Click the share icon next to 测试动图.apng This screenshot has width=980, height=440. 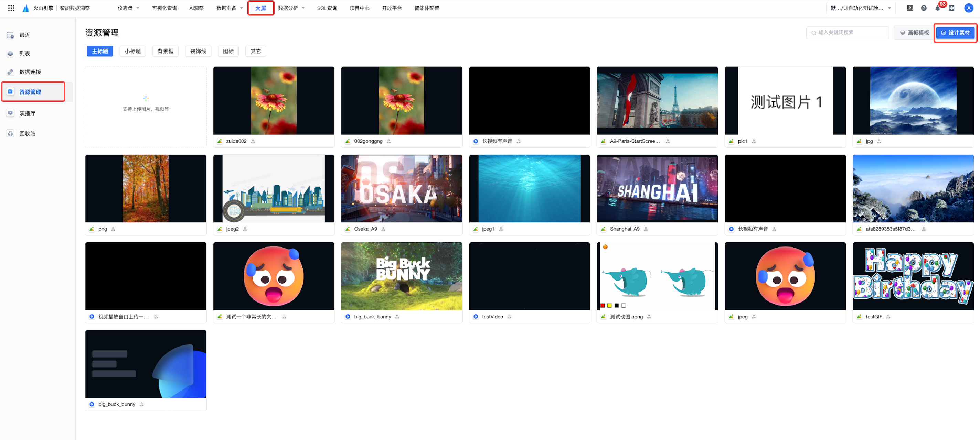(649, 317)
